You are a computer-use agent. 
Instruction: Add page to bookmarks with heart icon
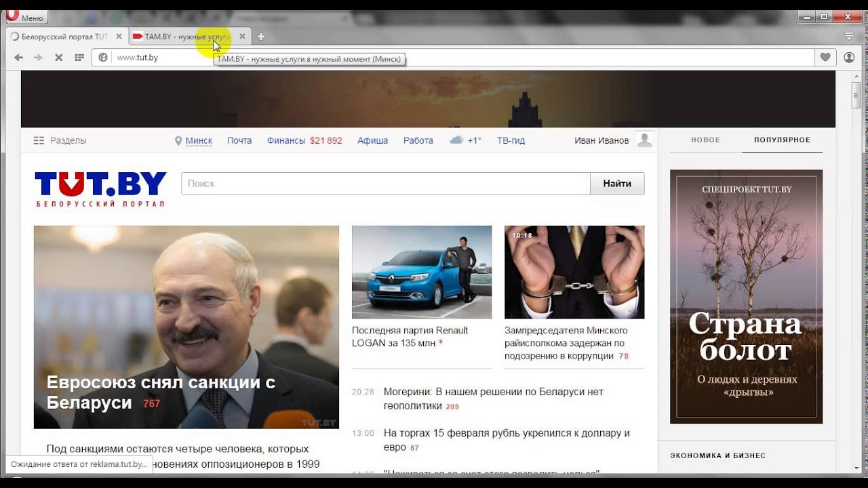click(x=825, y=58)
